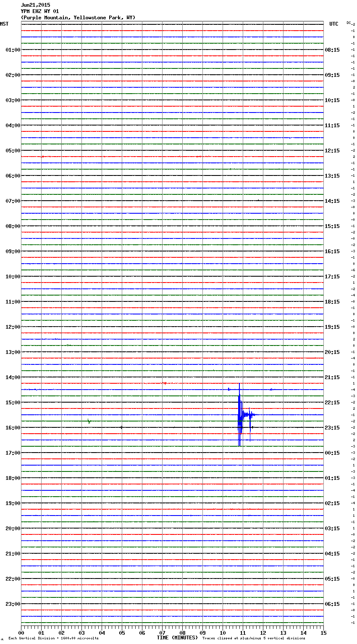
Task: Click the 10:15 UTC time label
Action: 332,100
